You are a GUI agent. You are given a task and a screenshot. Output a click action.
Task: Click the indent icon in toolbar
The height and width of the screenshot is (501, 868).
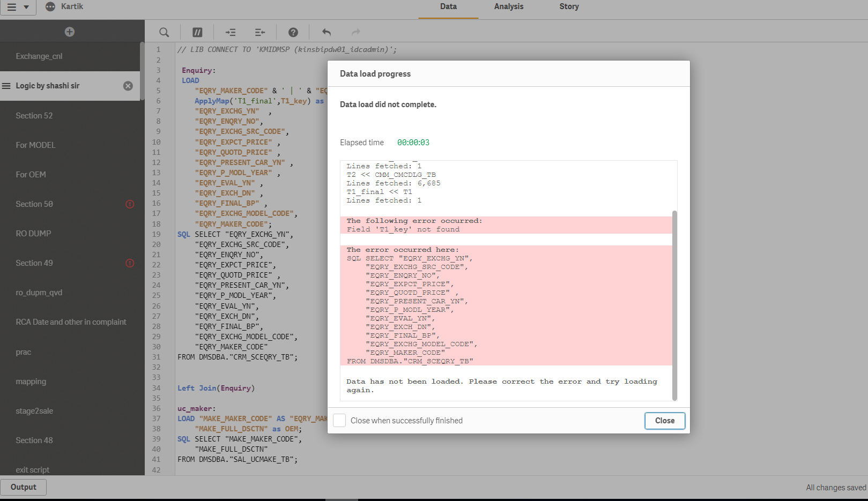[x=231, y=32]
